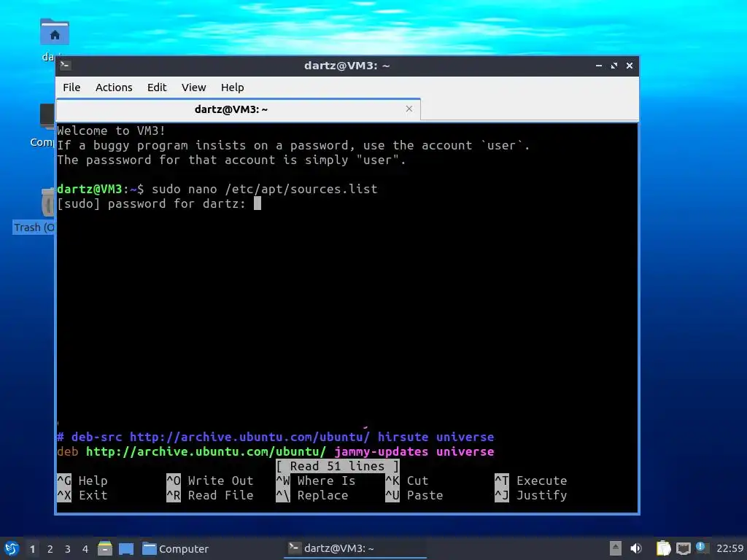Switch to workspace 3
This screenshot has height=560, width=747.
(x=68, y=549)
